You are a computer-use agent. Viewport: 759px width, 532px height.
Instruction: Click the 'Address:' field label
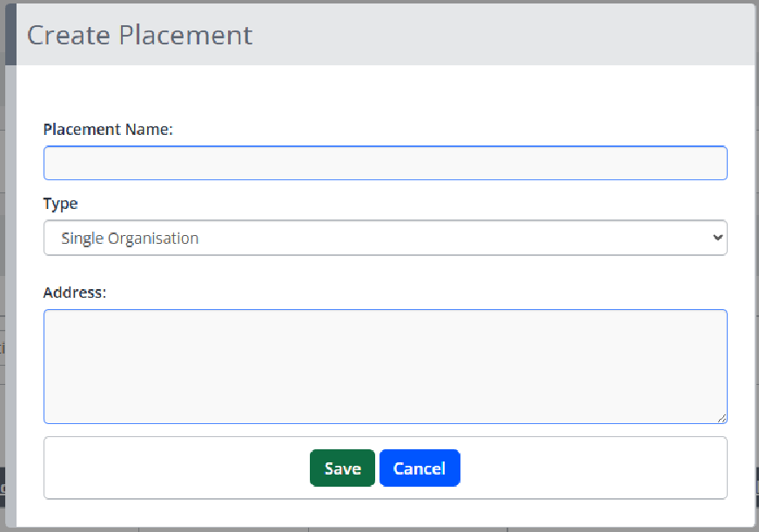click(x=74, y=293)
